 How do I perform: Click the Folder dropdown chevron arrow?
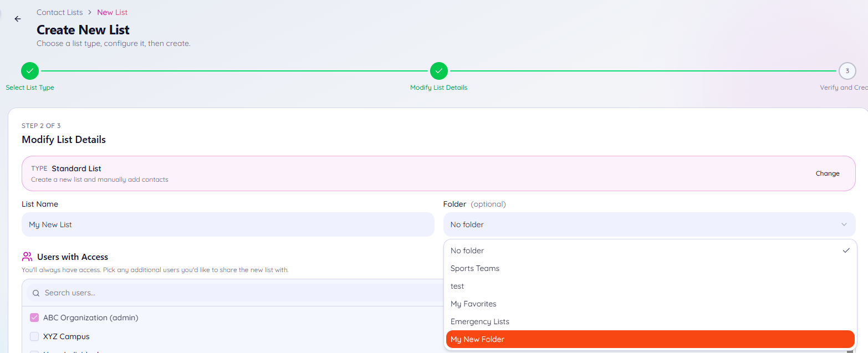coord(844,224)
